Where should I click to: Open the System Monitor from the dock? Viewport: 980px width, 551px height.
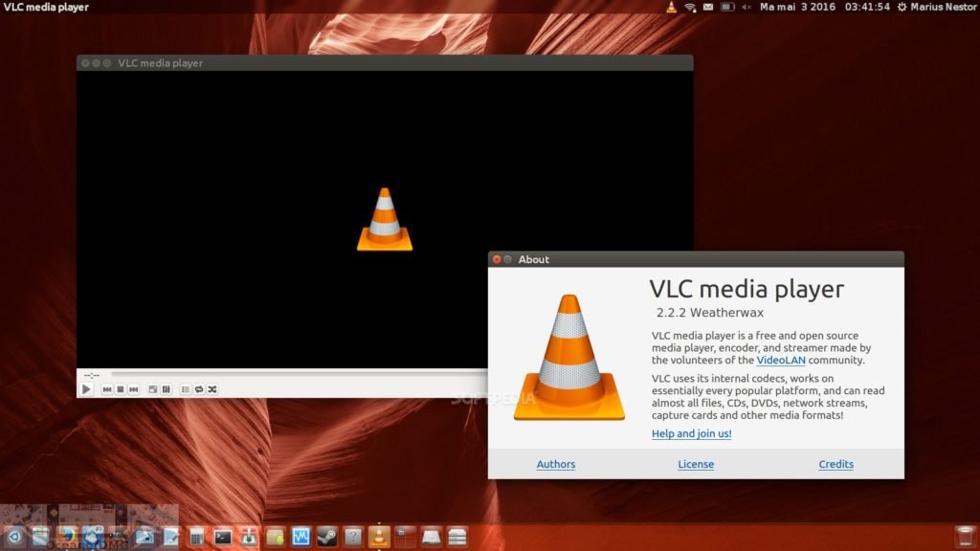(x=300, y=537)
